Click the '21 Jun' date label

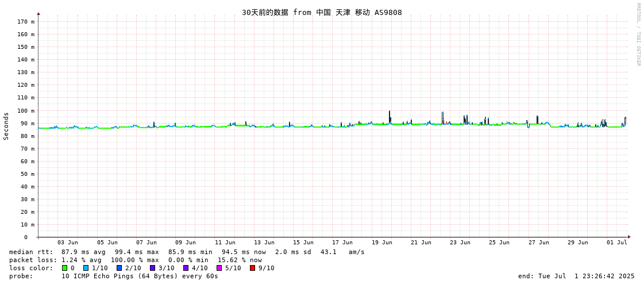click(x=421, y=243)
